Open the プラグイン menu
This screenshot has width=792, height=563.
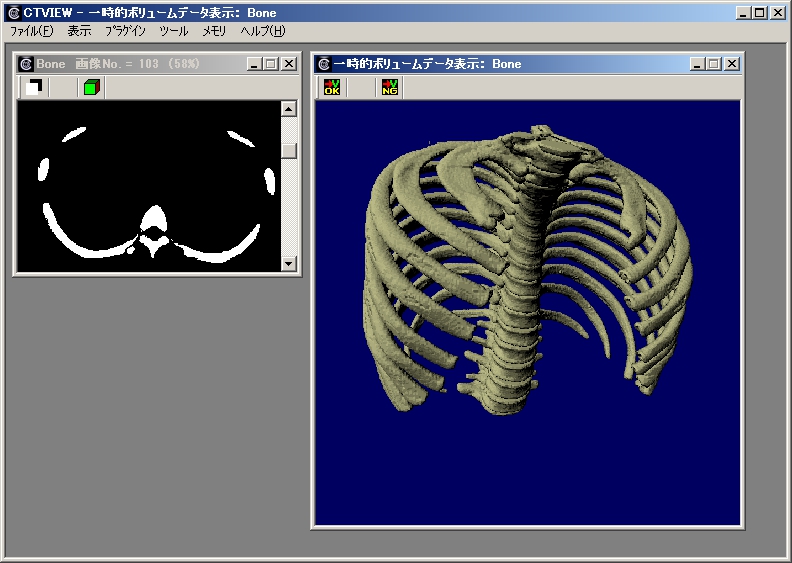coord(125,31)
